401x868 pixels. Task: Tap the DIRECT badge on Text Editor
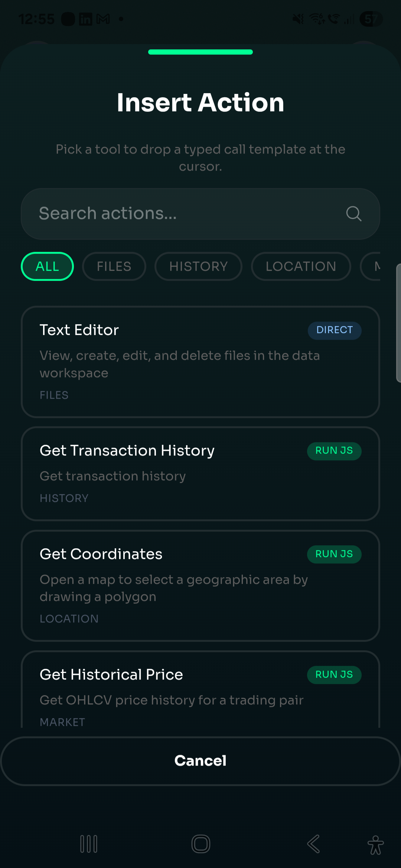coord(335,330)
